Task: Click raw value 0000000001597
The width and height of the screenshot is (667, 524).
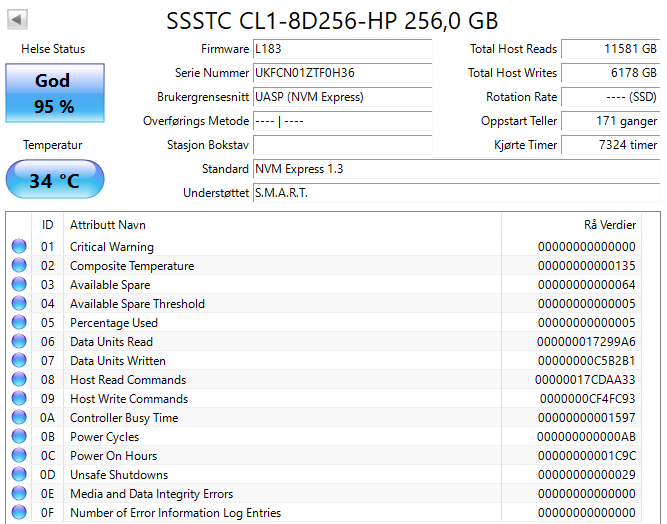Action: tap(587, 418)
